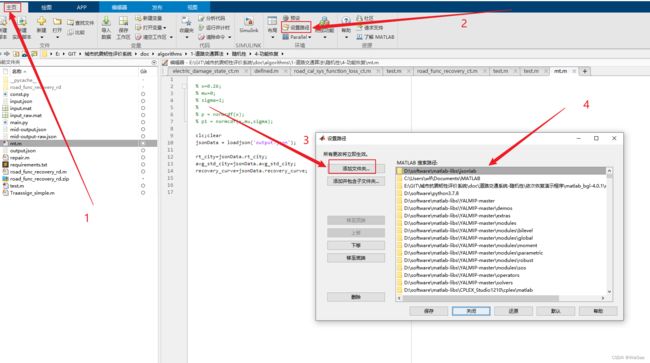Click New Variable (新建变量) tool
This screenshot has height=363, width=650.
tap(149, 18)
